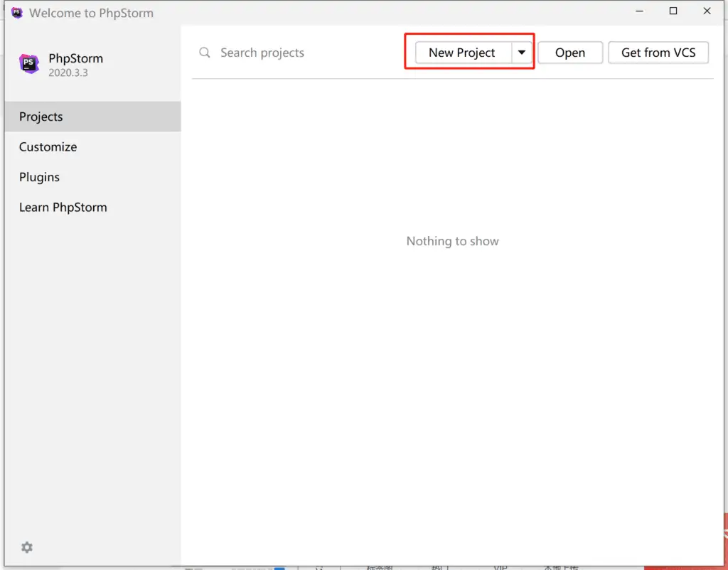Click the 2020.3.3 version label
728x570 pixels.
point(68,72)
